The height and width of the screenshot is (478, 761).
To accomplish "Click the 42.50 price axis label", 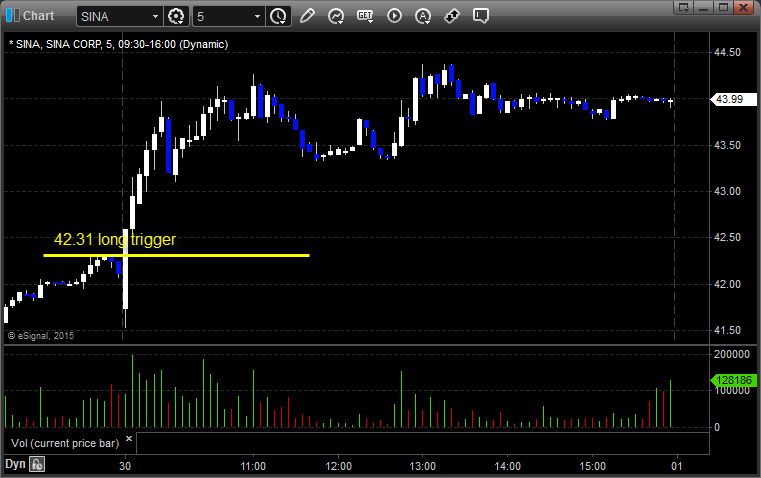I will [728, 237].
